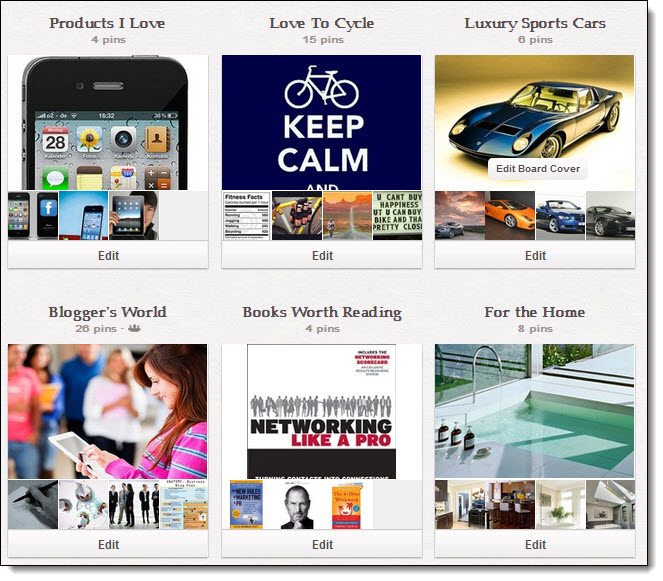Edit the Blogger's World board
The image size is (663, 581).
(x=108, y=544)
